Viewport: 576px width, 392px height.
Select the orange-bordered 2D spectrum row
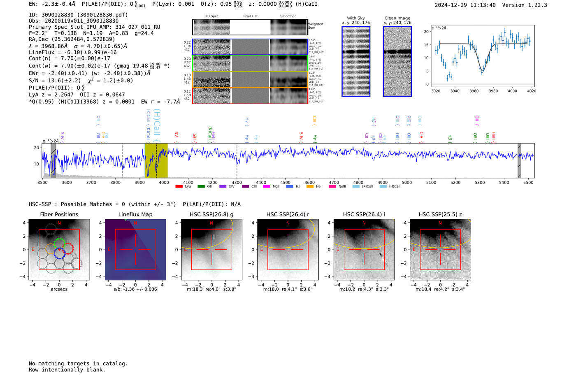pos(250,79)
